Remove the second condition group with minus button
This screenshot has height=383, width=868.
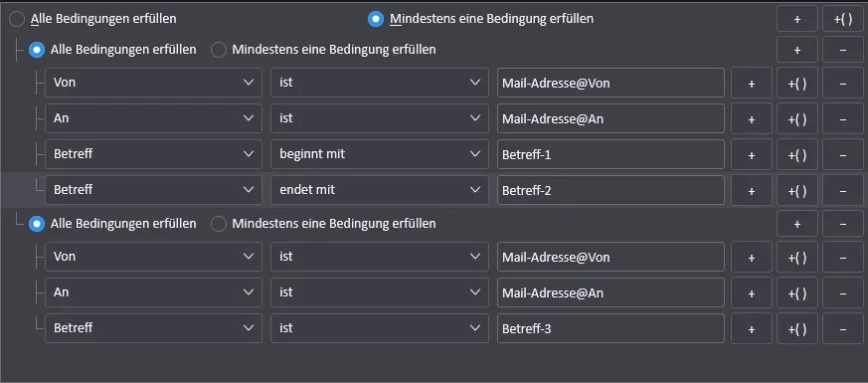[x=842, y=224]
